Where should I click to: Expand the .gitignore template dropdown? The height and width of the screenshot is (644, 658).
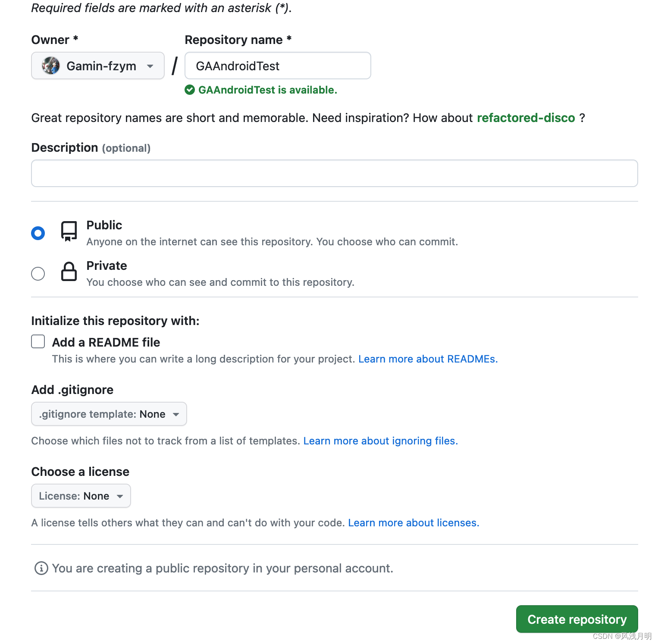pyautogui.click(x=109, y=414)
